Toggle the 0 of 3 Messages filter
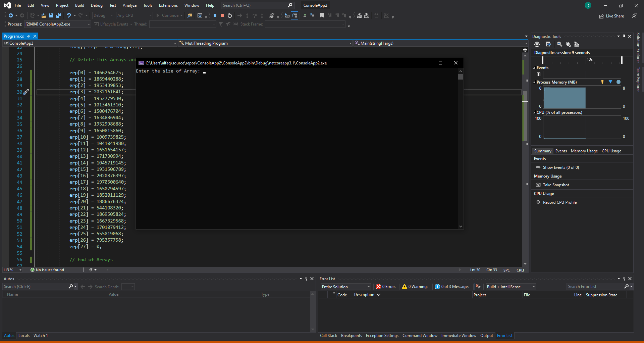Screen dimensions: 644x343 pyautogui.click(x=451, y=286)
